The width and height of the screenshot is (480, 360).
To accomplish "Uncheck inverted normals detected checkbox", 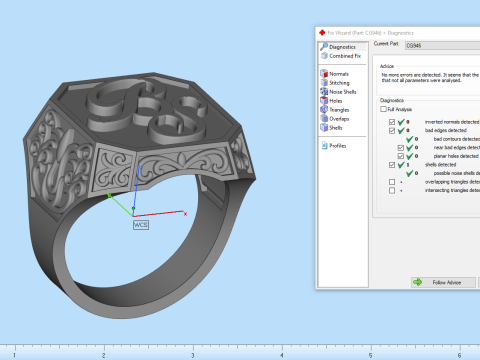I will click(392, 122).
